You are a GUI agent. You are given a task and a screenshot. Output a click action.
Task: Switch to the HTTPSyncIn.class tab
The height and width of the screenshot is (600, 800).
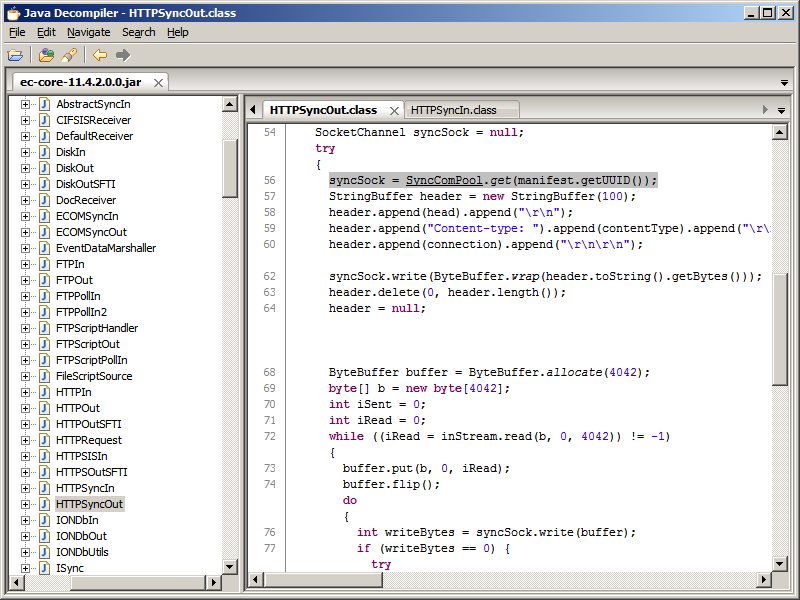pyautogui.click(x=453, y=110)
